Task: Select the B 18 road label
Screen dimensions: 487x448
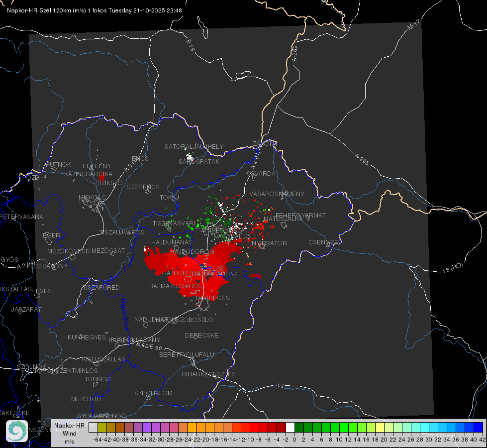Action: point(191,45)
